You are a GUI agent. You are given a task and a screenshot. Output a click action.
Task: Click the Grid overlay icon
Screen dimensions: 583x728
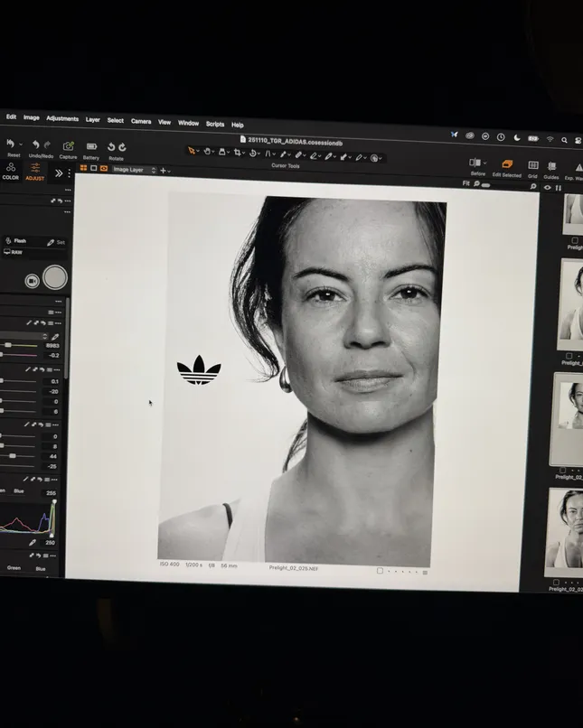pyautogui.click(x=532, y=165)
